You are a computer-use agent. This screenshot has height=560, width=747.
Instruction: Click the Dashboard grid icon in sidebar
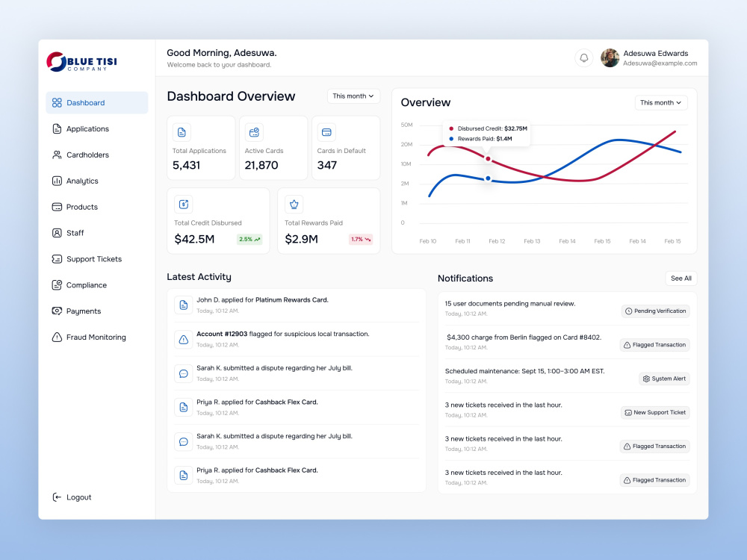pyautogui.click(x=57, y=103)
